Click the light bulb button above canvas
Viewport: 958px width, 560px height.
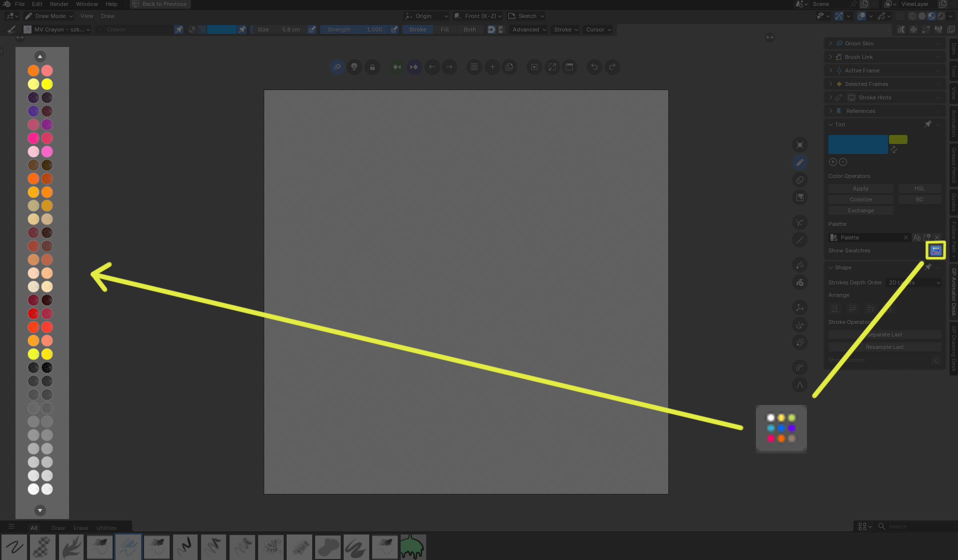(x=354, y=67)
